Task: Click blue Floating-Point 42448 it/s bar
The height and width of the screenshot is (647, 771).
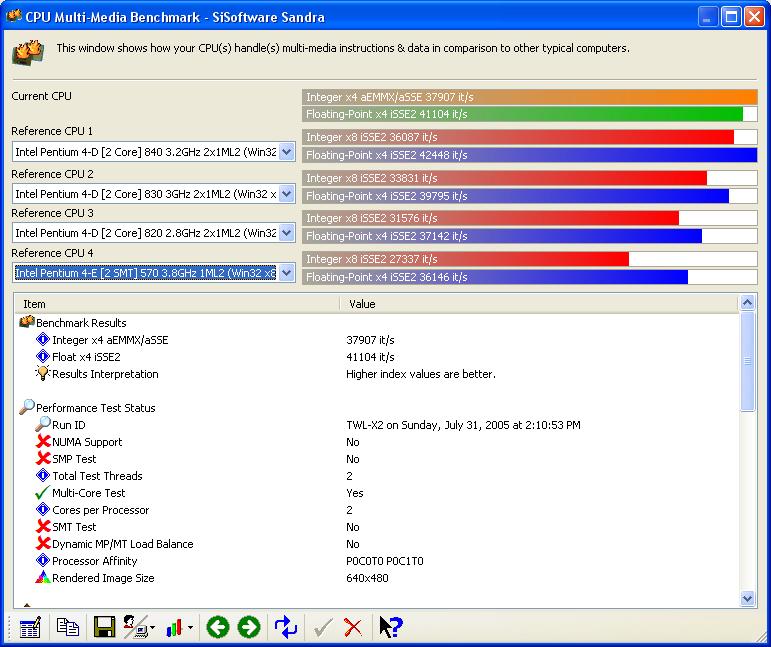Action: (530, 155)
